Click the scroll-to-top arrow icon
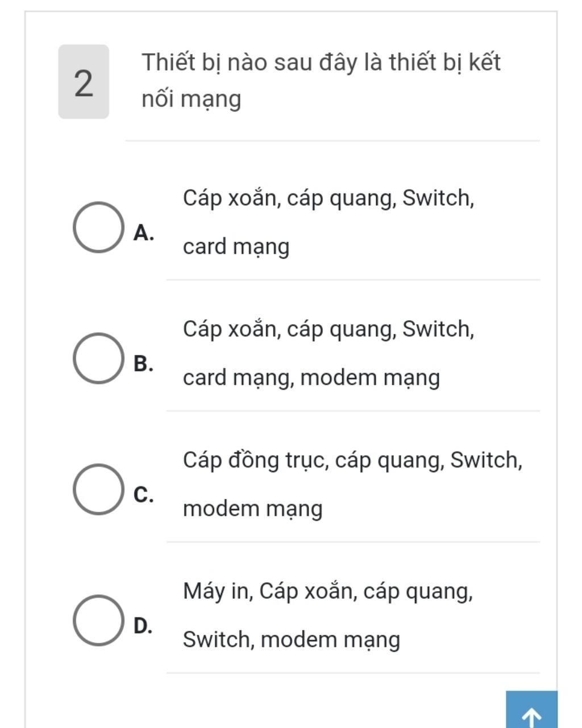Screen dimensions: 582x728 coord(531,714)
